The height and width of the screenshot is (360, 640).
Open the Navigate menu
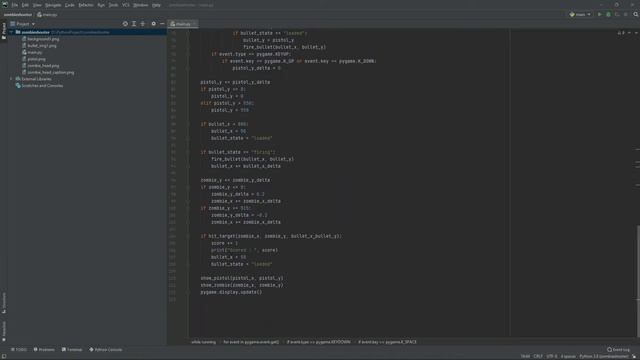[x=53, y=5]
